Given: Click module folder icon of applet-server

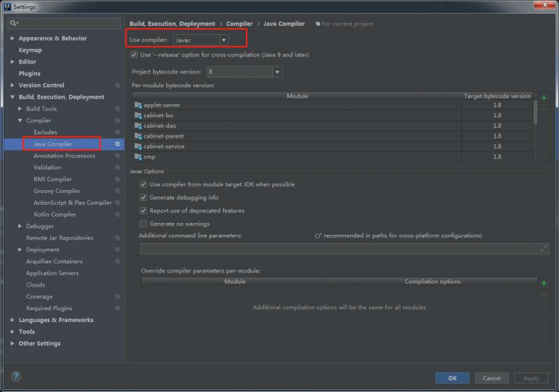Looking at the screenshot, I should (138, 105).
